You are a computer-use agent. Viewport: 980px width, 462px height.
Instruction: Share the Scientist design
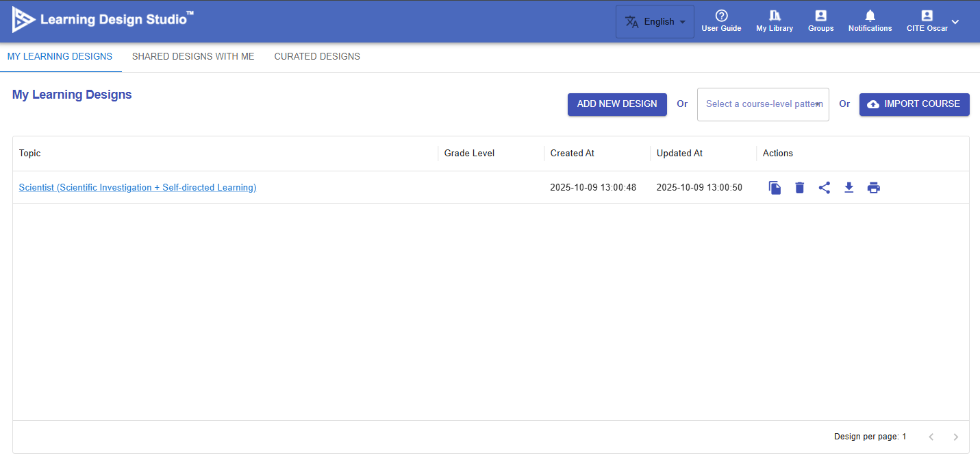(x=825, y=188)
